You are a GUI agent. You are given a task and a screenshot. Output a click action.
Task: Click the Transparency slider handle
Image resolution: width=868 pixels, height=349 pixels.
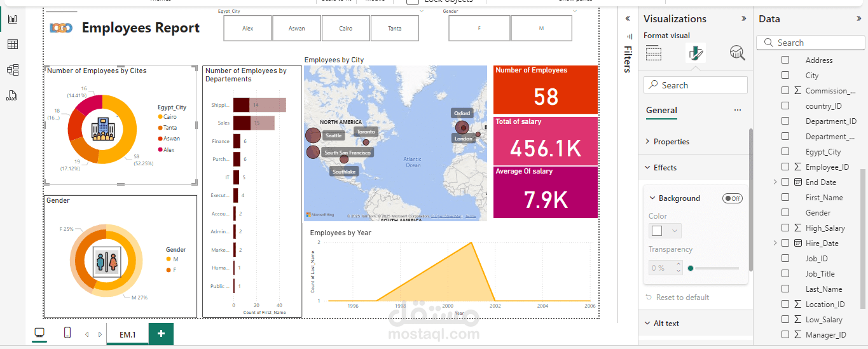[691, 268]
